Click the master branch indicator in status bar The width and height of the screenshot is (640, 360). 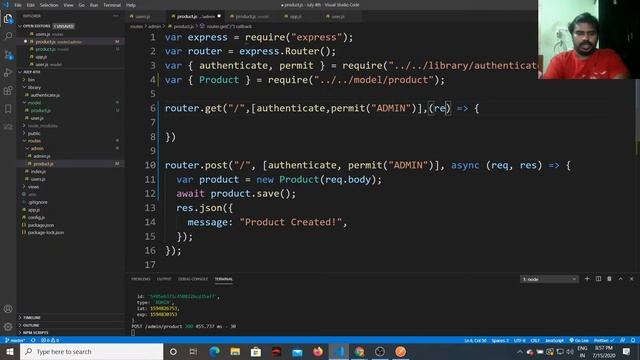(x=15, y=340)
